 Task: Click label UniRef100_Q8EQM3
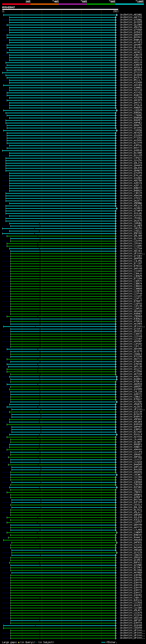(131, 515)
